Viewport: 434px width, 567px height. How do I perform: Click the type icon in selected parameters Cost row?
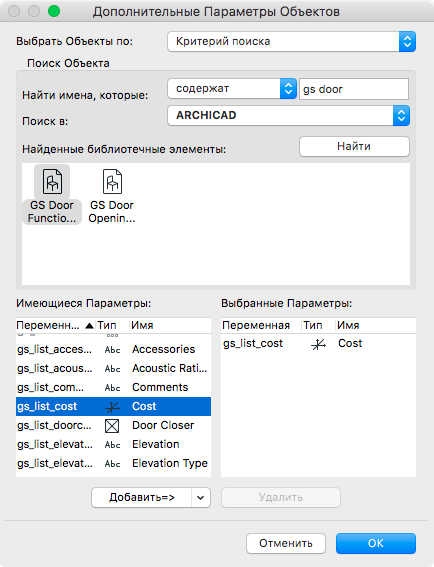click(318, 345)
